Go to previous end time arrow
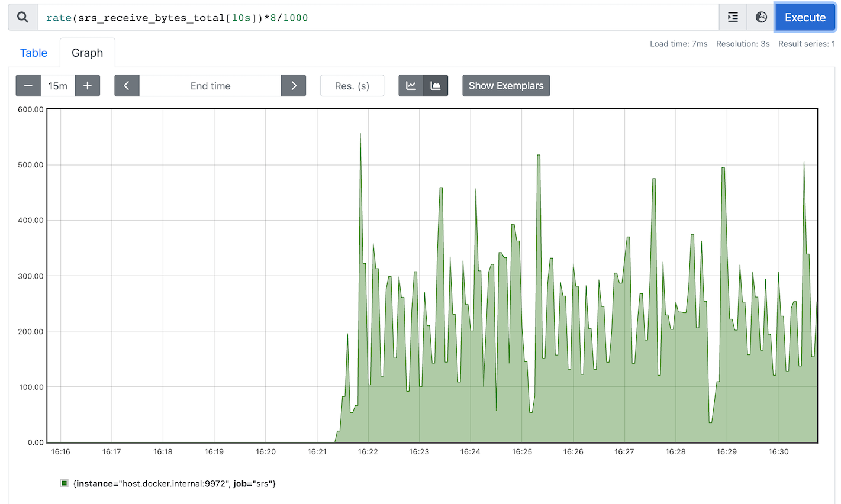 click(127, 86)
